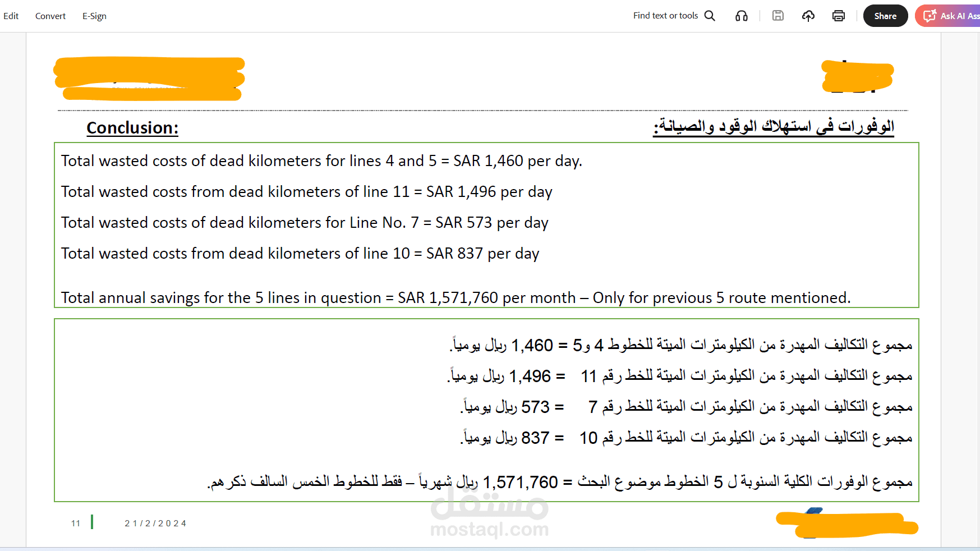Viewport: 980px width, 551px height.
Task: Click the Arabic line with 573 value
Action: 687,406
